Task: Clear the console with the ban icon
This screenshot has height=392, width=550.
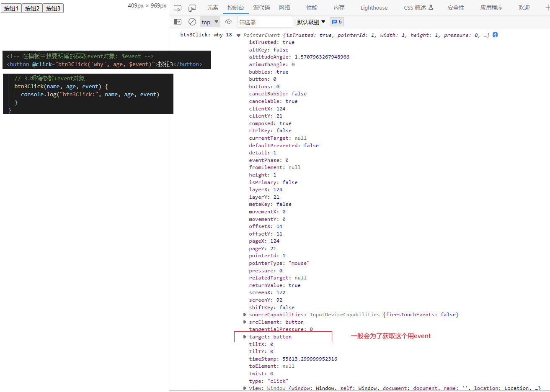Action: coord(192,22)
